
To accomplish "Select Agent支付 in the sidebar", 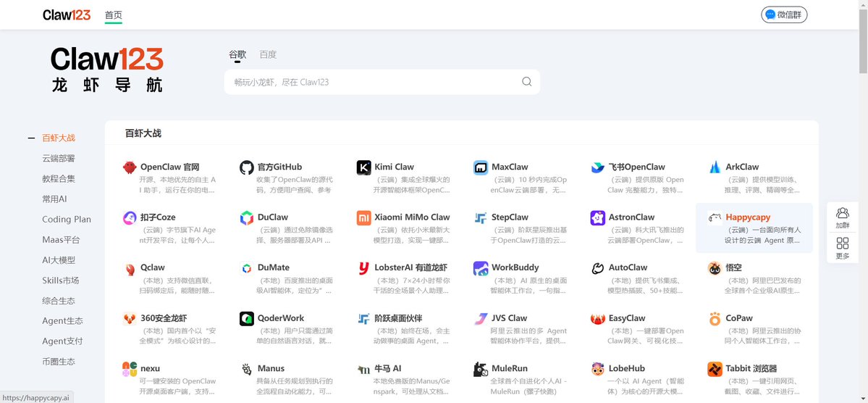I will pos(62,341).
